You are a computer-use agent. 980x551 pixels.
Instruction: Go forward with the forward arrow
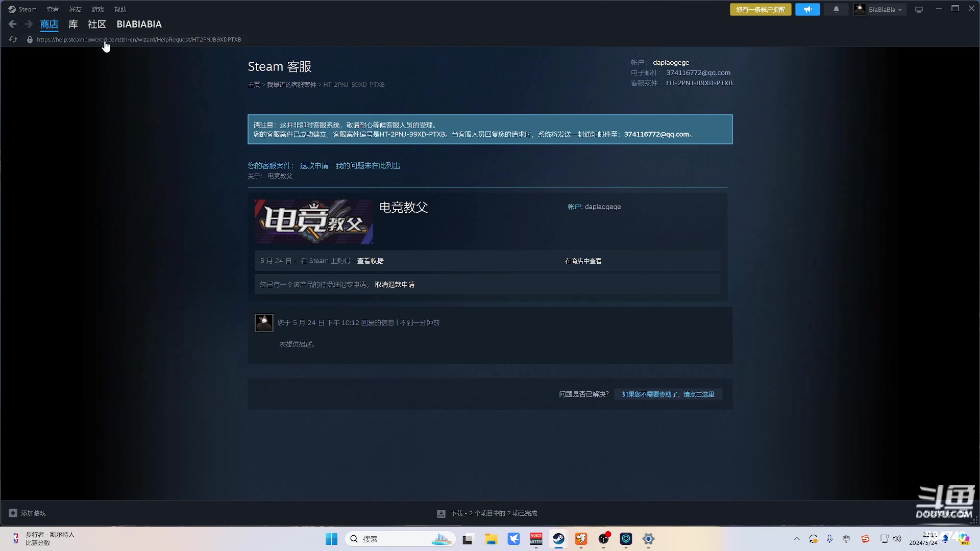tap(29, 24)
